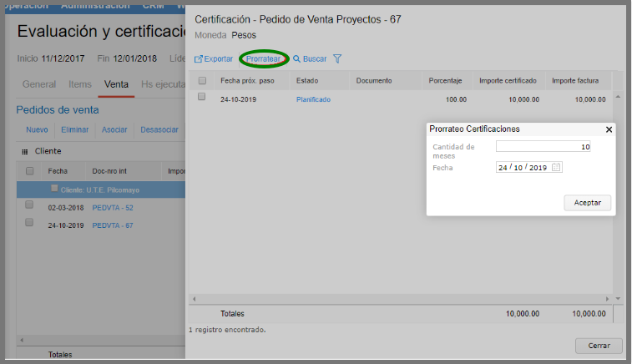
Task: Click certification grid scroll-left arrow
Action: [x=195, y=299]
